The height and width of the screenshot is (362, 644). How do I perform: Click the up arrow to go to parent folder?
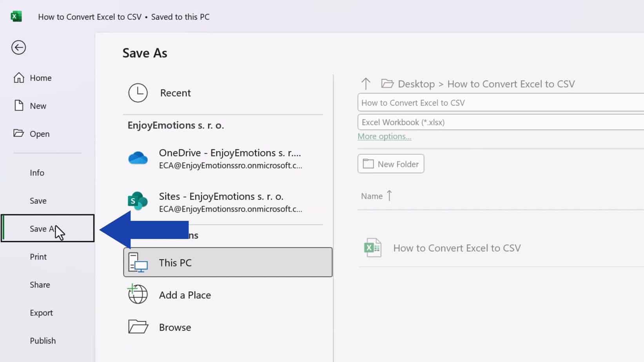pos(365,83)
